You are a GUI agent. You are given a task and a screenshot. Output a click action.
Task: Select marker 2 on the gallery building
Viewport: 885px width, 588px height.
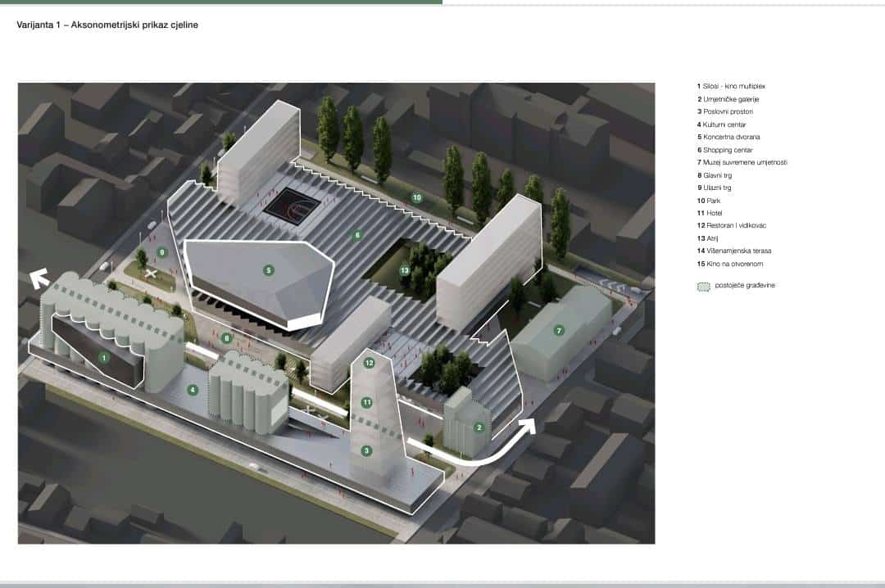click(479, 427)
